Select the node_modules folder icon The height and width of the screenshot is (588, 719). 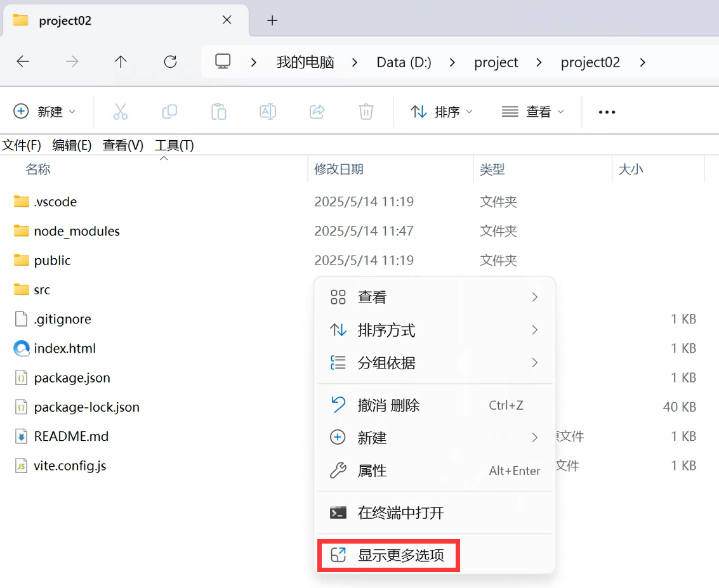tap(21, 230)
